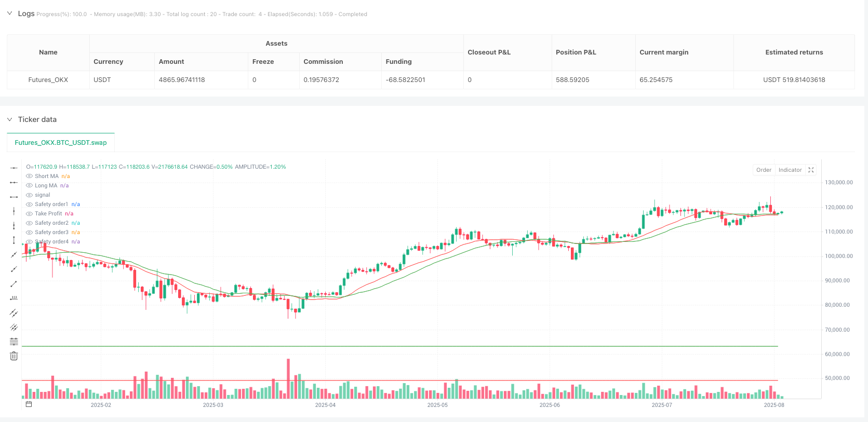Select the parallel lines drawing tool
868x422 pixels.
tap(14, 312)
